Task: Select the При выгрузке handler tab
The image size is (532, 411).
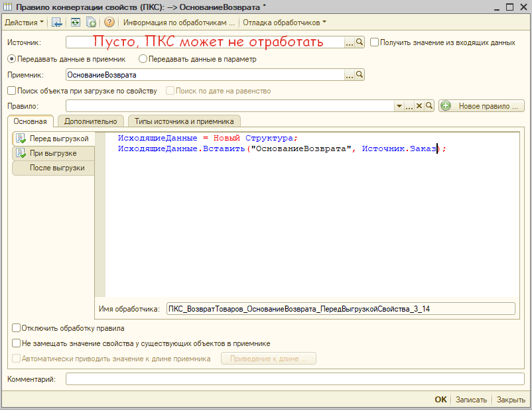Action: [x=53, y=153]
